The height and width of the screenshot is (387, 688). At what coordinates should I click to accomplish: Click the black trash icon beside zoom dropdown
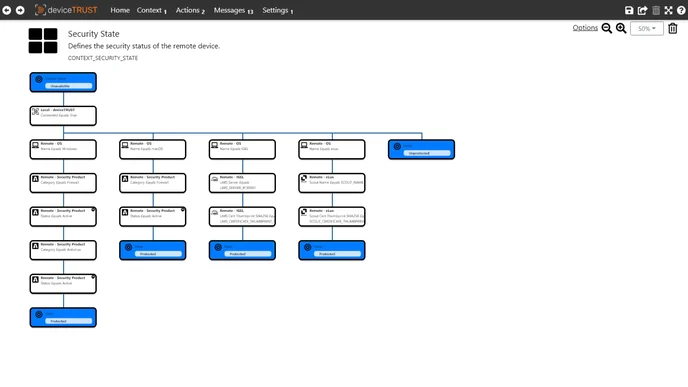click(673, 29)
